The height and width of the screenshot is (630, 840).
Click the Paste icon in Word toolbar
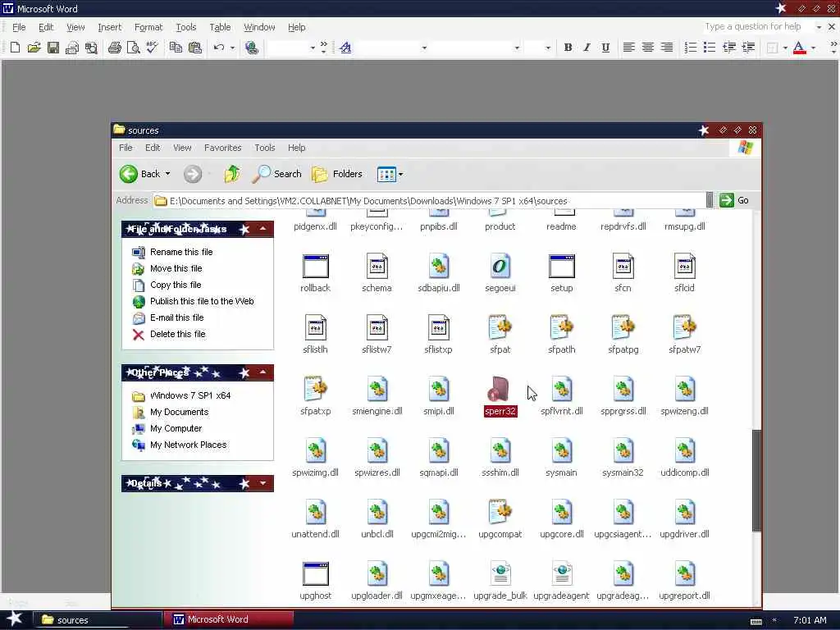pyautogui.click(x=195, y=48)
